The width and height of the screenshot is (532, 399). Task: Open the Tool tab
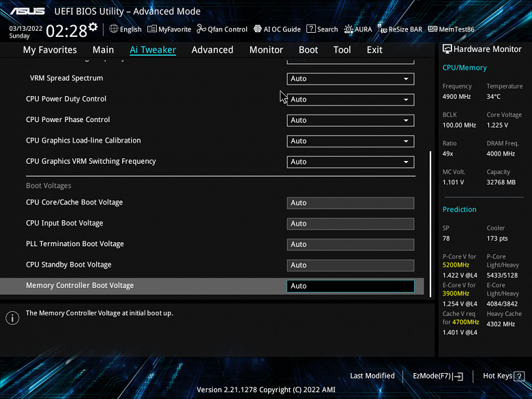point(342,50)
